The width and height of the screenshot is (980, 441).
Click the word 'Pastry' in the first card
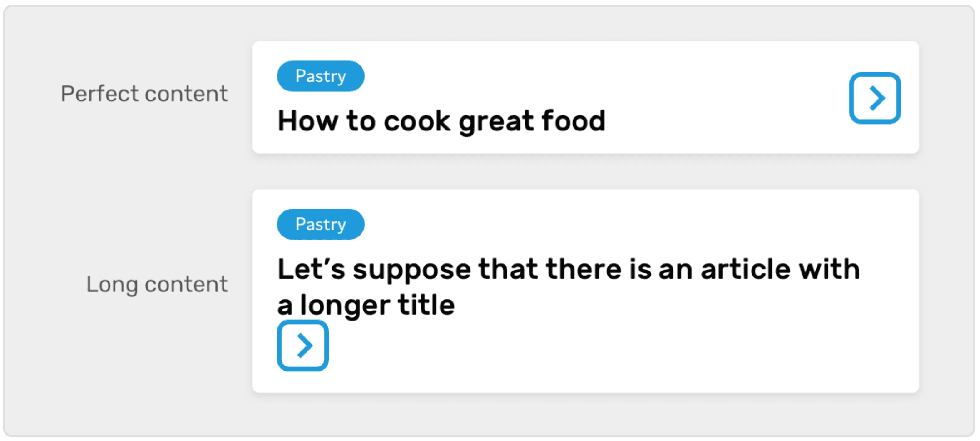pyautogui.click(x=321, y=76)
